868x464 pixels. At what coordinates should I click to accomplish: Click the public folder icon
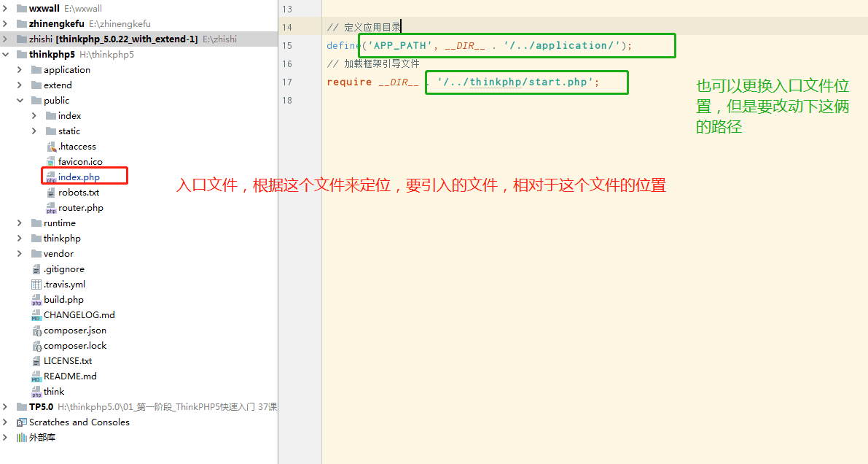point(36,101)
